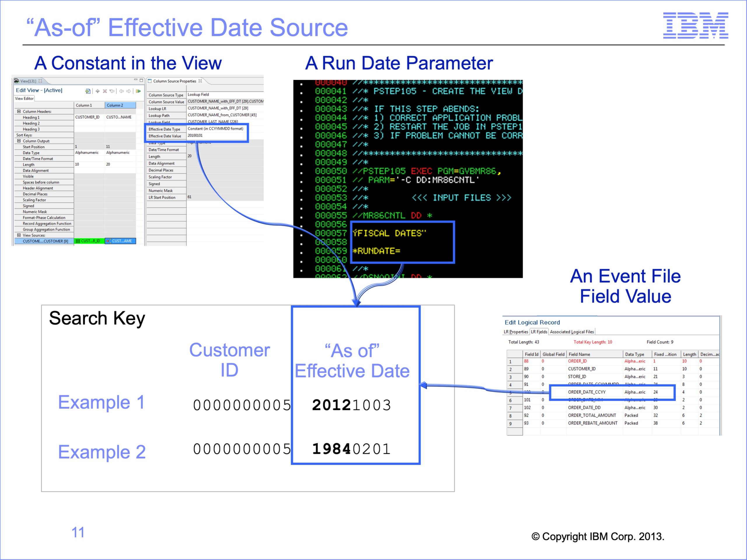Click Effective Date Type value Constant
The height and width of the screenshot is (560, 747).
coord(217,129)
